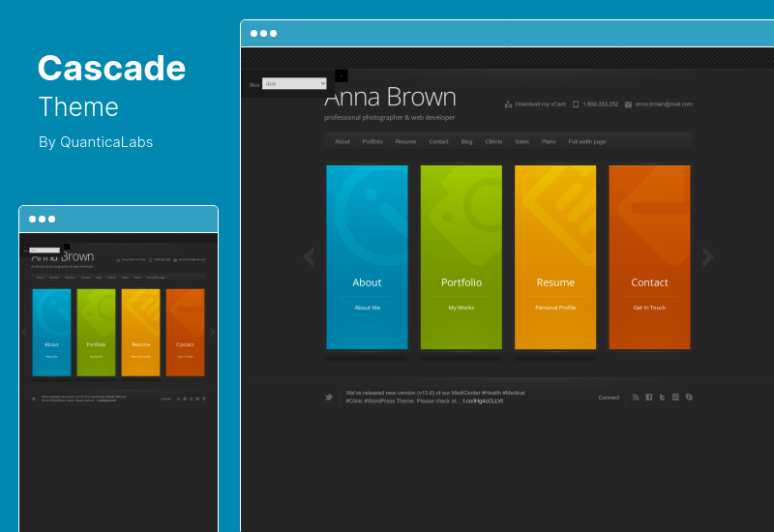Click the RSS feed icon next to Connect

[636, 397]
